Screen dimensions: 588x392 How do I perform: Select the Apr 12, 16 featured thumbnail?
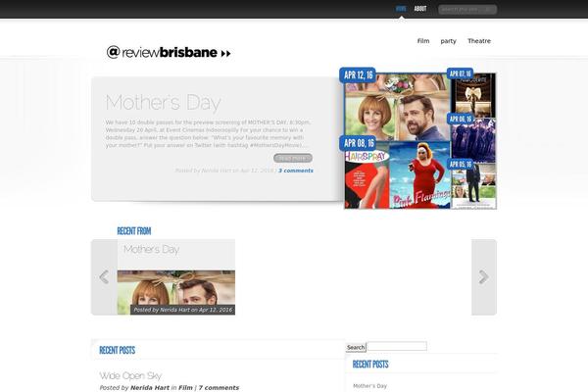398,107
